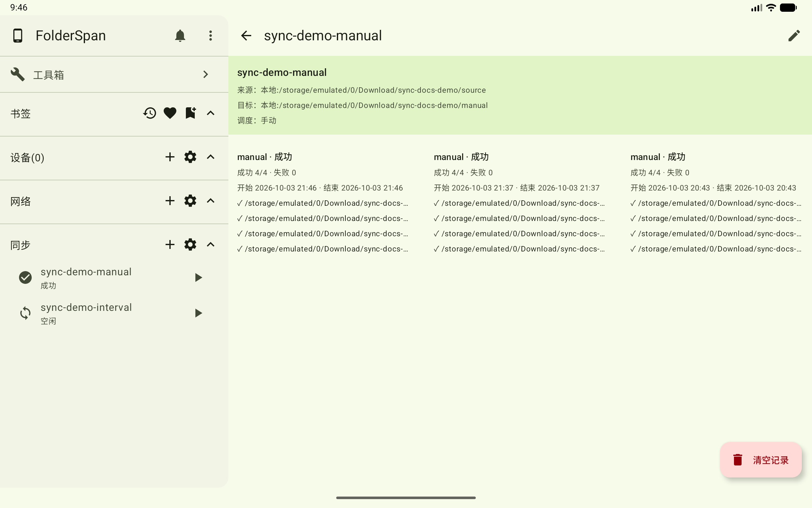Click the source path 来源 line
The image size is (812, 508).
pyautogui.click(x=362, y=90)
